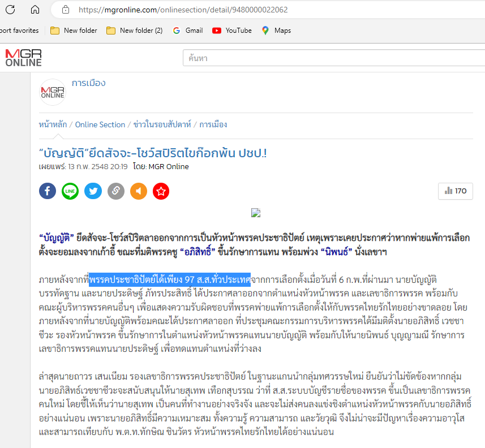Open the Gmail bookmark
485x448 pixels.
pyautogui.click(x=188, y=31)
